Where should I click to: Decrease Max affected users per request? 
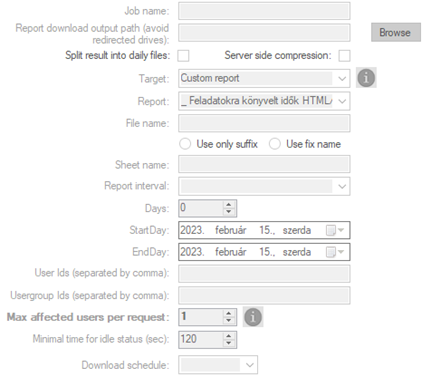(x=228, y=320)
